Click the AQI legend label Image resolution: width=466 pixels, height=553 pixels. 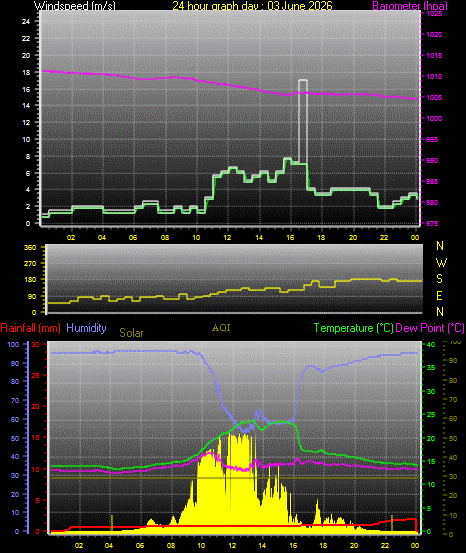pyautogui.click(x=221, y=328)
